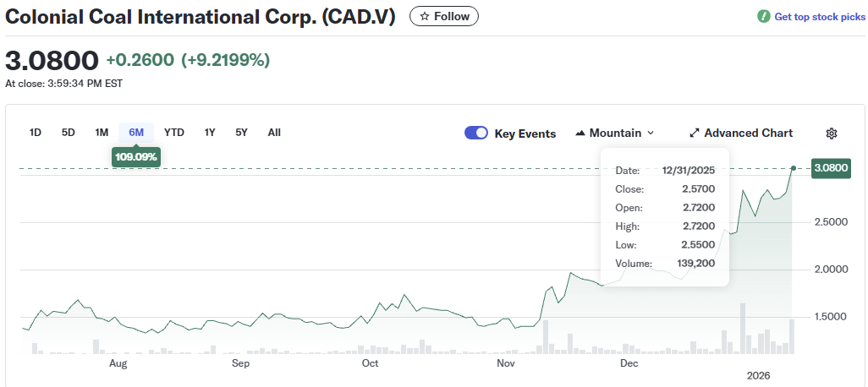Open the Advanced Chart view

(748, 134)
